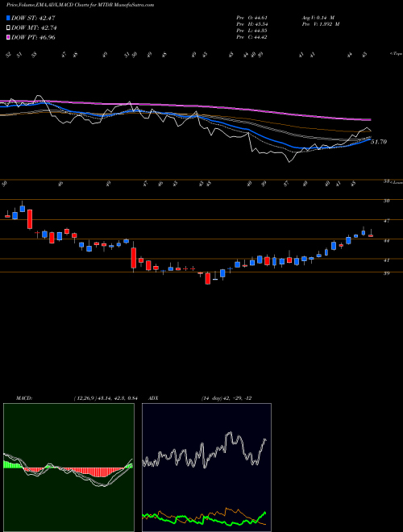Viewport: 403px width, 532px height.
Task: Click the 50 price level axis label
Action: 386,201
